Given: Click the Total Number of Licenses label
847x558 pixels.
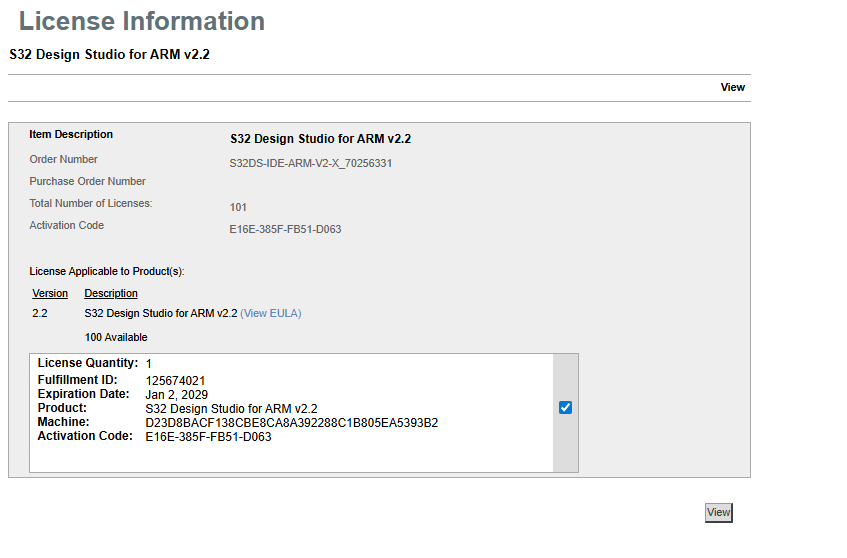Looking at the screenshot, I should (91, 203).
